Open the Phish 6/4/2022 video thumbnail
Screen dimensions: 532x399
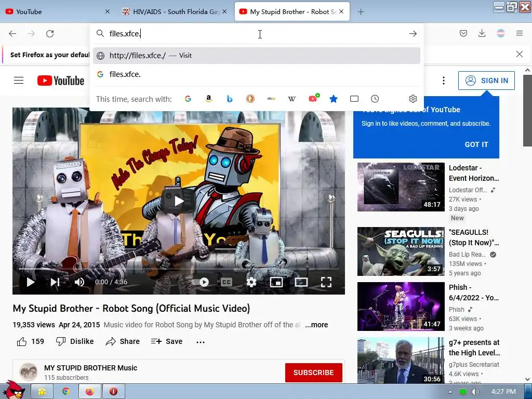tap(401, 307)
